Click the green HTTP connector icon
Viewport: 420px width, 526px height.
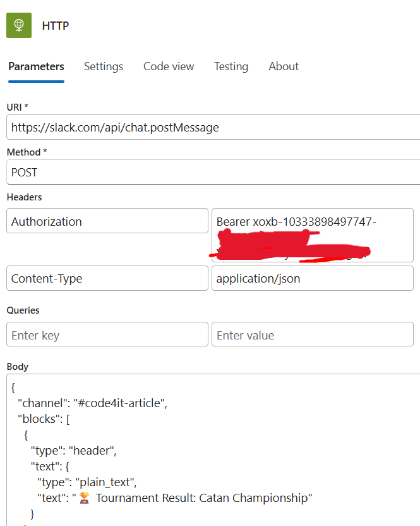coord(18,25)
